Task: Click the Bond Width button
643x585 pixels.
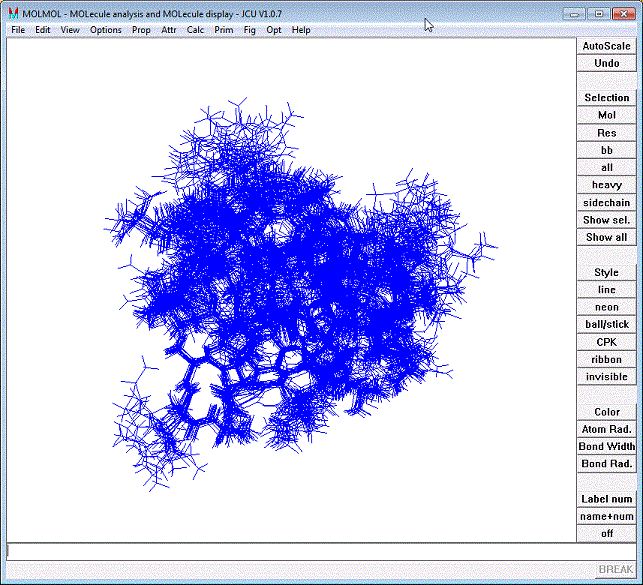Action: click(x=607, y=446)
